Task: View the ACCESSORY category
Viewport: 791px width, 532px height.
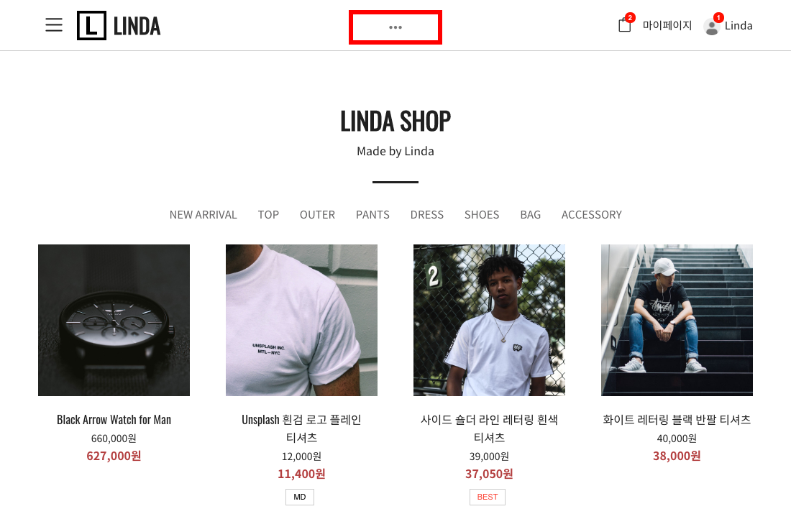Action: [x=592, y=215]
